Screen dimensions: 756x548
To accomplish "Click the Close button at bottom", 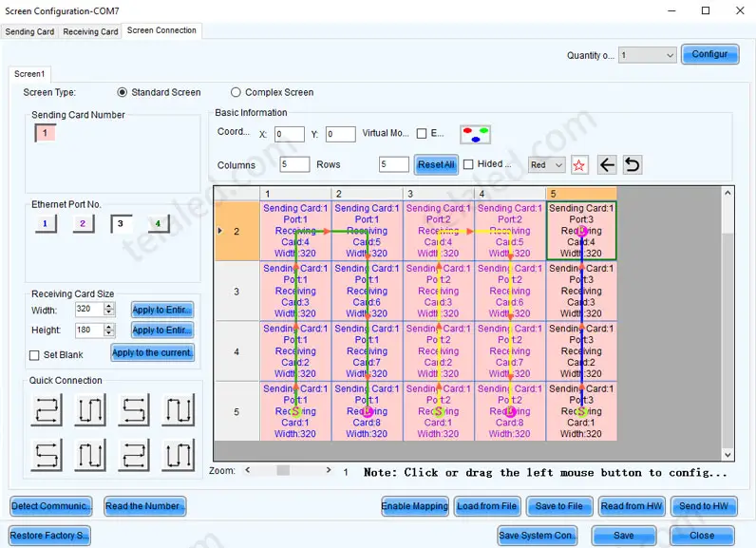I will pos(702,536).
